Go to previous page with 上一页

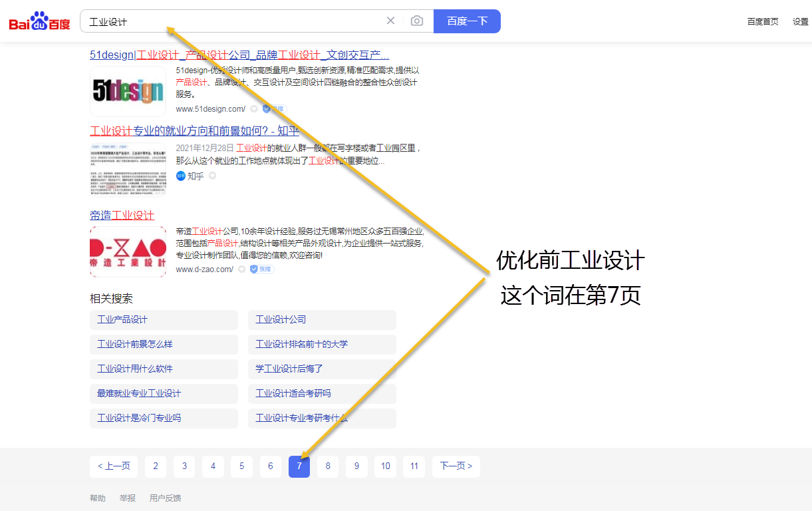coord(114,466)
